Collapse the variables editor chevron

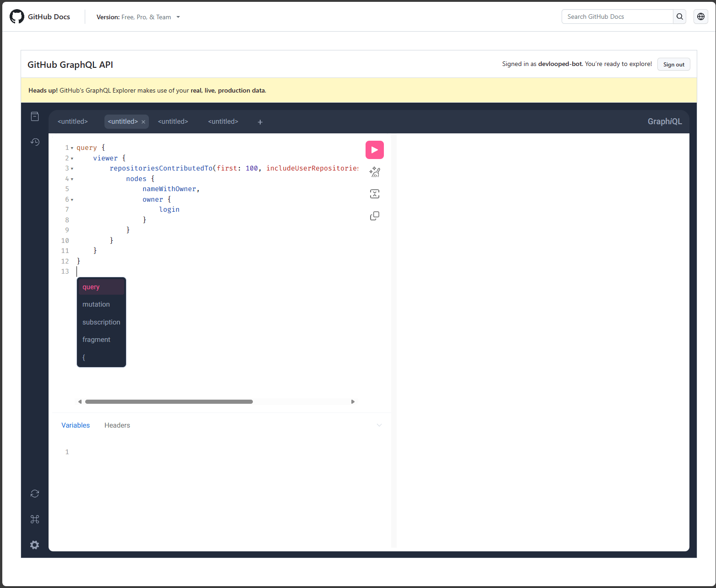pyautogui.click(x=379, y=425)
